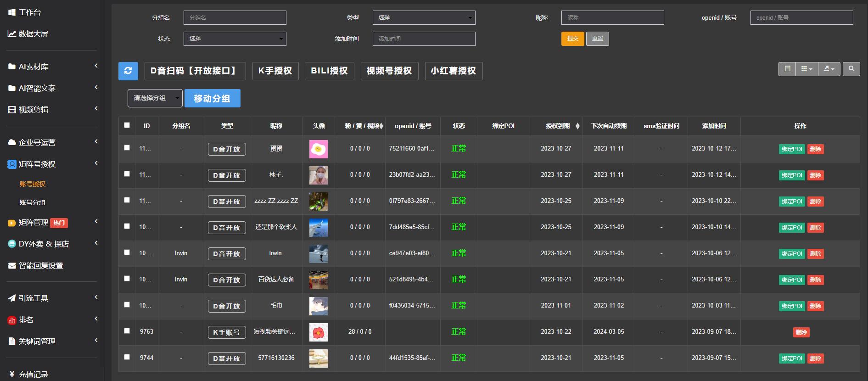868x381 pixels.
Task: Click the orange 提交 button
Action: click(573, 39)
